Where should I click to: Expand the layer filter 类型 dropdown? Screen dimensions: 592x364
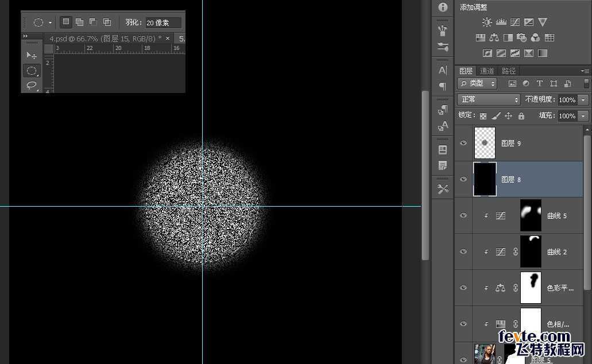click(x=478, y=84)
